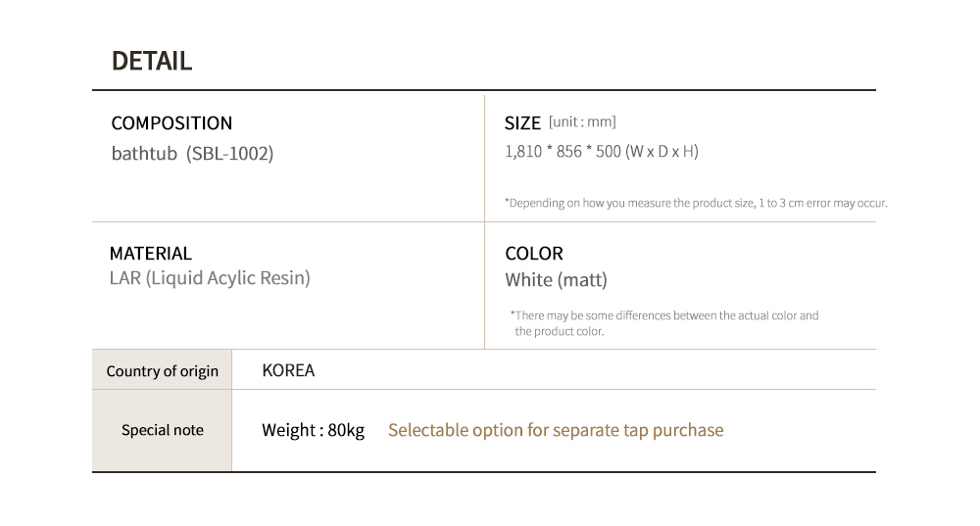Click the Weight : 80kg text
This screenshot has width=980, height=526.
tap(313, 430)
